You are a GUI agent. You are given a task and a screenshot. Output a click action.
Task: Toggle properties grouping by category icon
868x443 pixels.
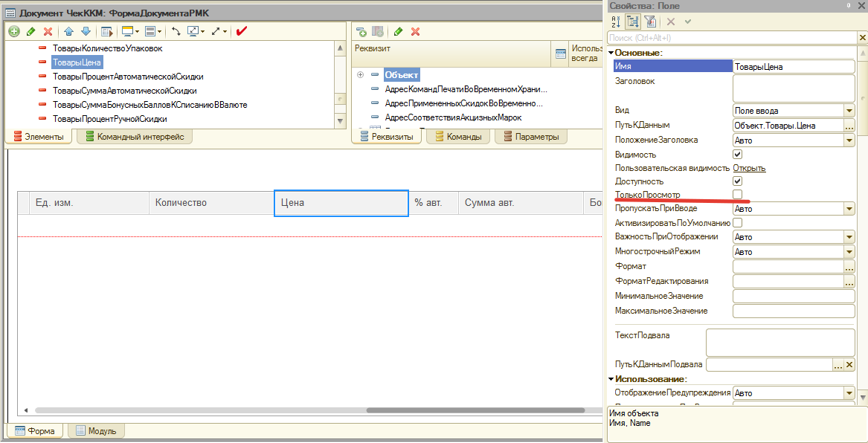[x=633, y=22]
